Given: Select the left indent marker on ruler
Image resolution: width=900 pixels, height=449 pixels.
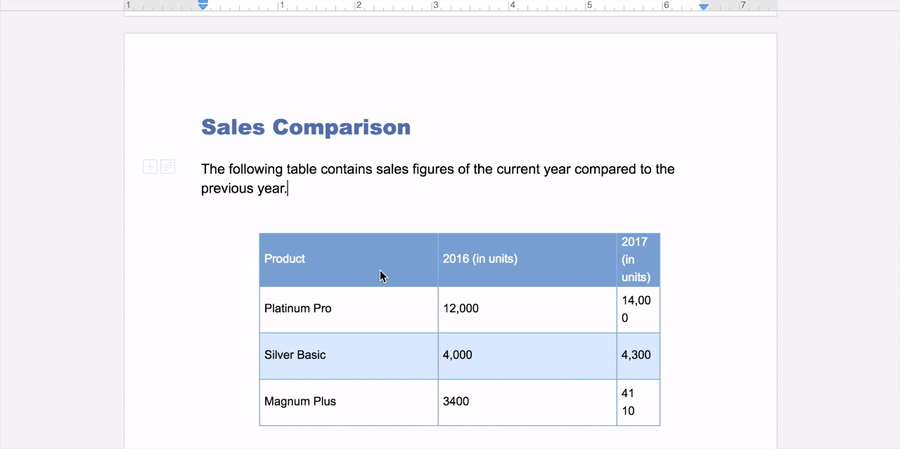Looking at the screenshot, I should coord(203,6).
